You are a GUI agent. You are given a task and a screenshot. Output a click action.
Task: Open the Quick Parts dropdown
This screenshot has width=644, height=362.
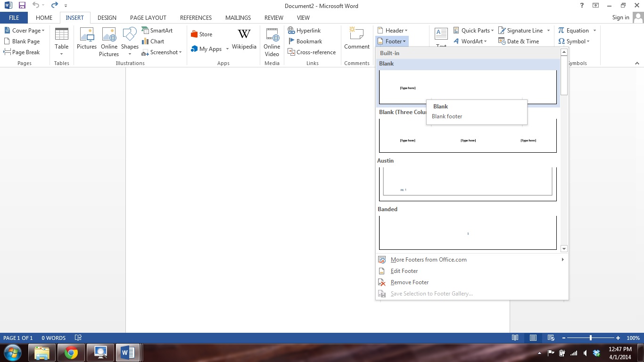point(473,31)
